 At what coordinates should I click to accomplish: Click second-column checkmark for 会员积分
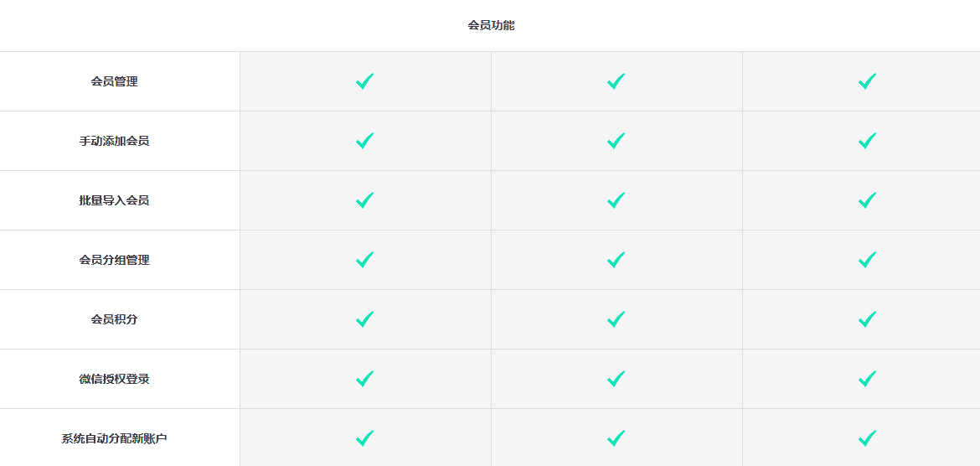coord(616,319)
